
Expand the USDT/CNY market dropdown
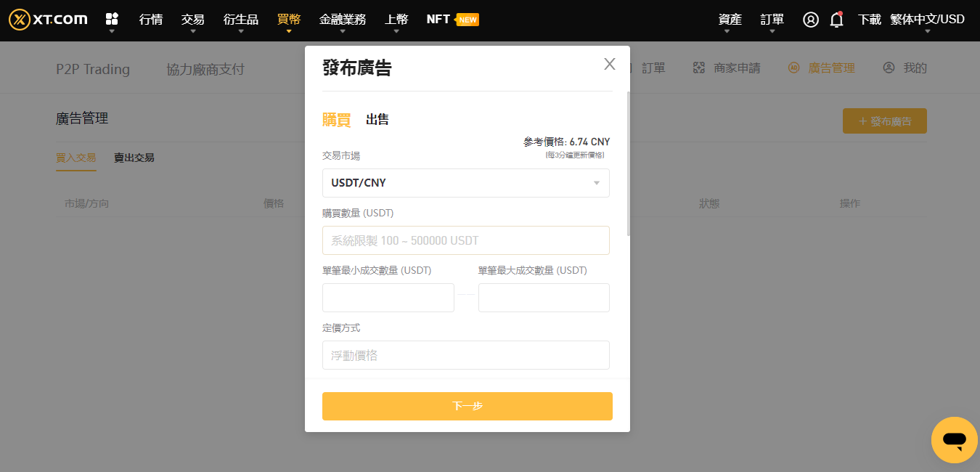point(466,183)
